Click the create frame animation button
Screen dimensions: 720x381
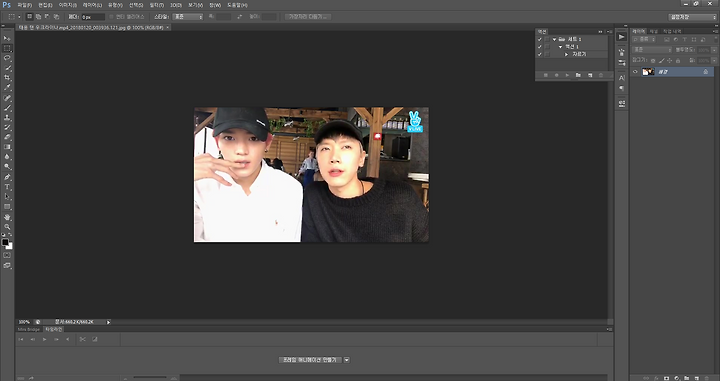(310, 360)
